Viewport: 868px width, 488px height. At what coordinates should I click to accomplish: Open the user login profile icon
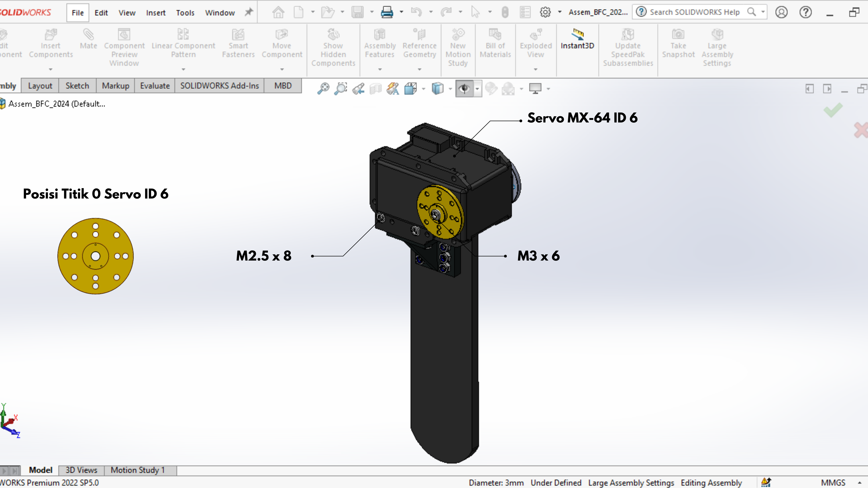(781, 12)
